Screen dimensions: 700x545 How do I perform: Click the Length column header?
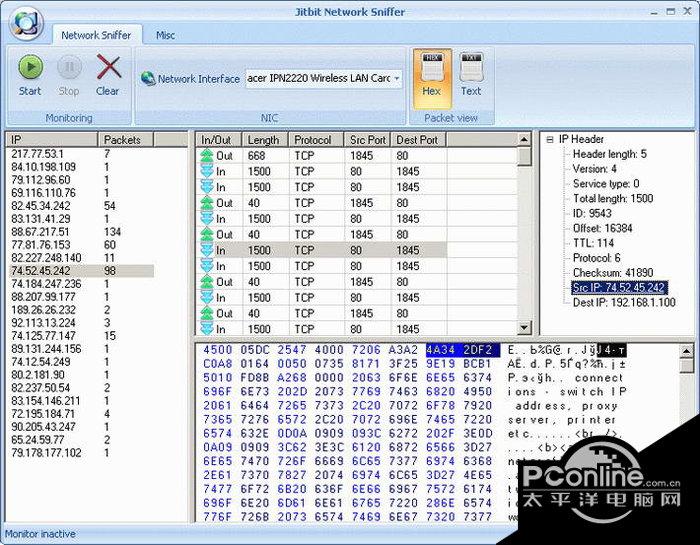(265, 140)
